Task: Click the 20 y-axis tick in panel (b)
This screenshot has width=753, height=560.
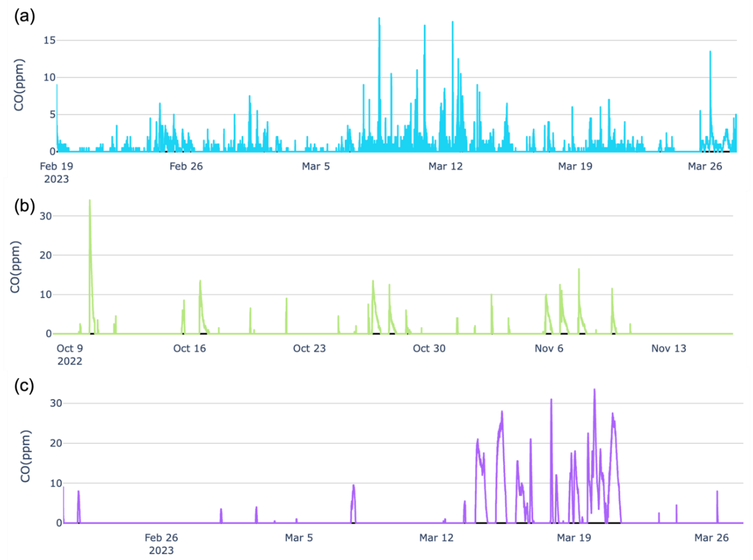Action: click(x=46, y=255)
